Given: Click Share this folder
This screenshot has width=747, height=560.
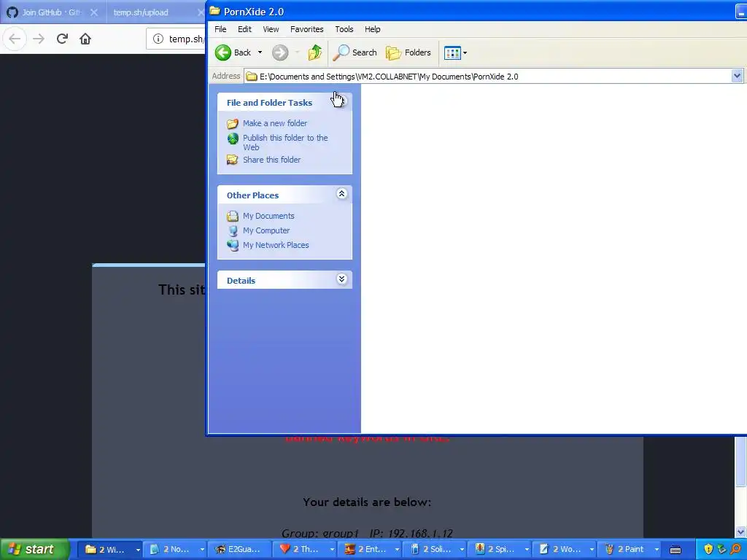Looking at the screenshot, I should pos(271,160).
